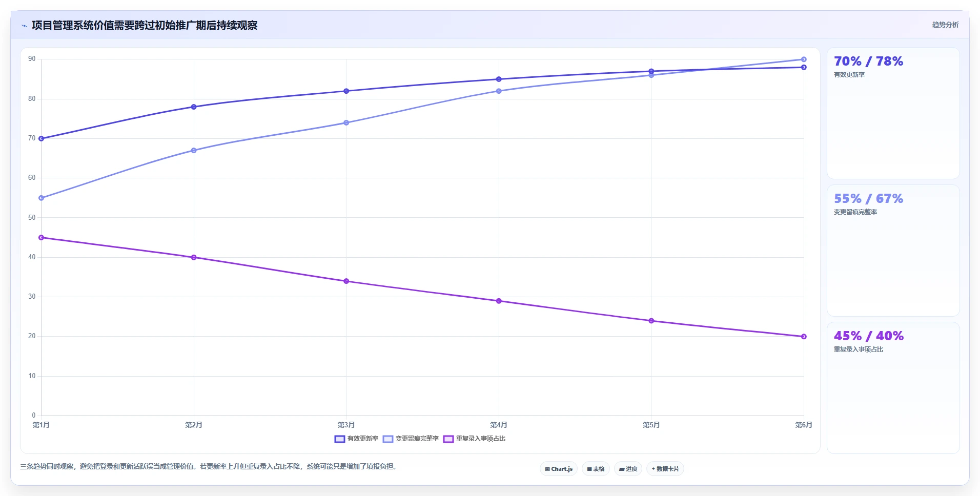Click the 有效更新率 point at 第3月 (82)

[x=346, y=91]
